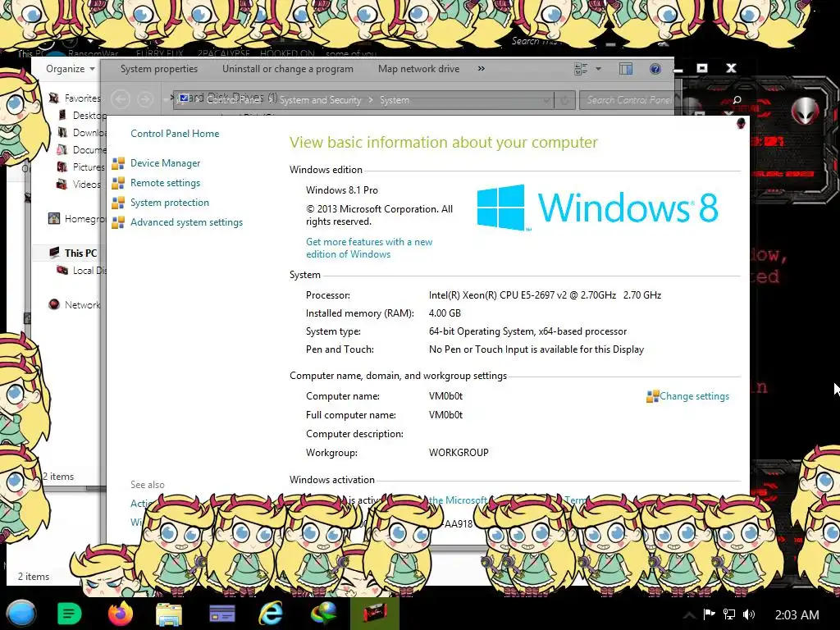This screenshot has width=840, height=630.
Task: Toggle the checkbox beside Hard Disk Drives
Action: point(184,98)
